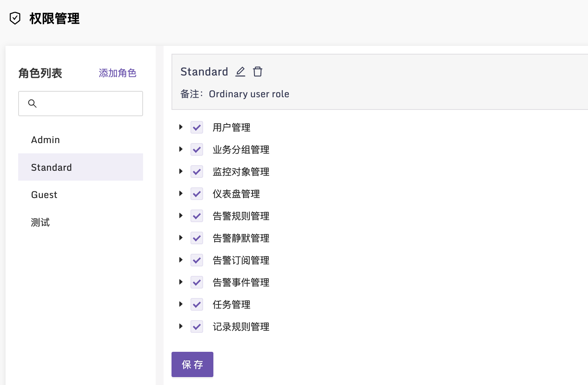Expand the 业务分组管理 tree node arrow
The width and height of the screenshot is (588, 385).
[181, 149]
